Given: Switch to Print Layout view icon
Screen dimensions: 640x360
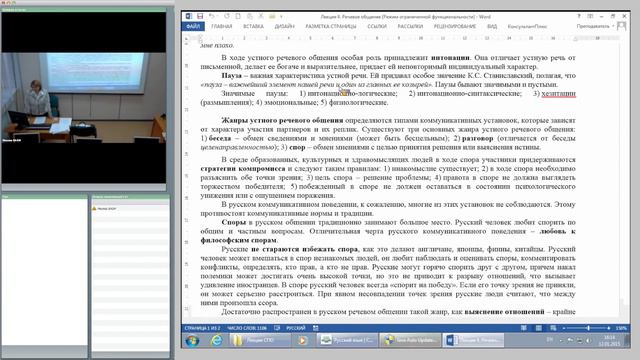Looking at the screenshot, I should pos(539,328).
